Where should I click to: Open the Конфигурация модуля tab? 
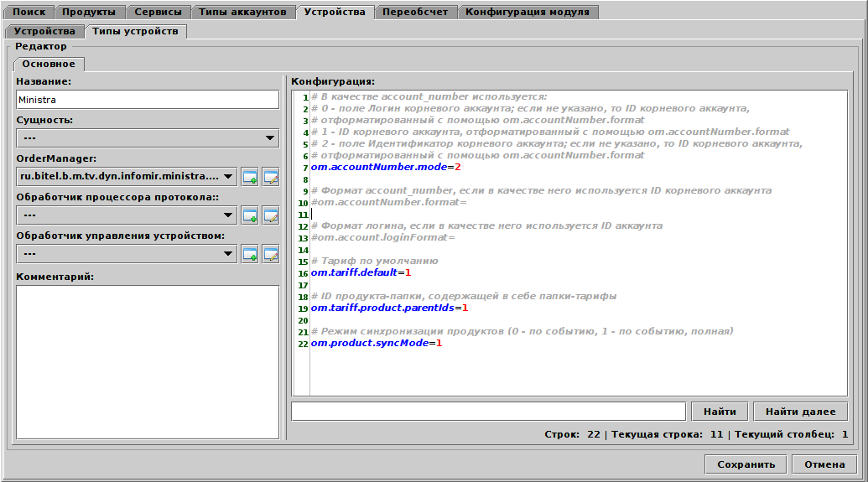pos(528,12)
